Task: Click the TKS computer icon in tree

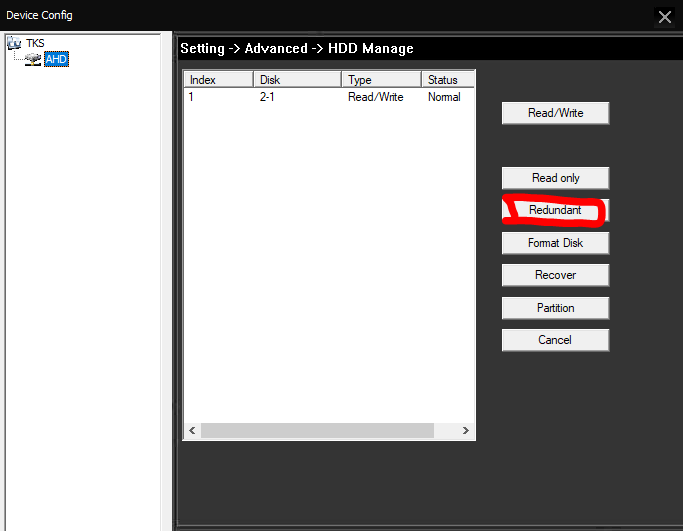Action: point(14,44)
